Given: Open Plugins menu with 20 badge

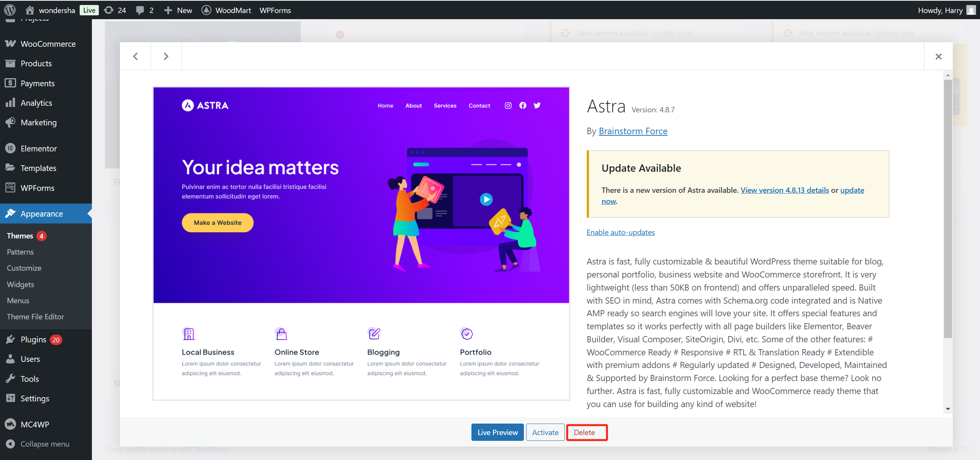Looking at the screenshot, I should [x=34, y=340].
